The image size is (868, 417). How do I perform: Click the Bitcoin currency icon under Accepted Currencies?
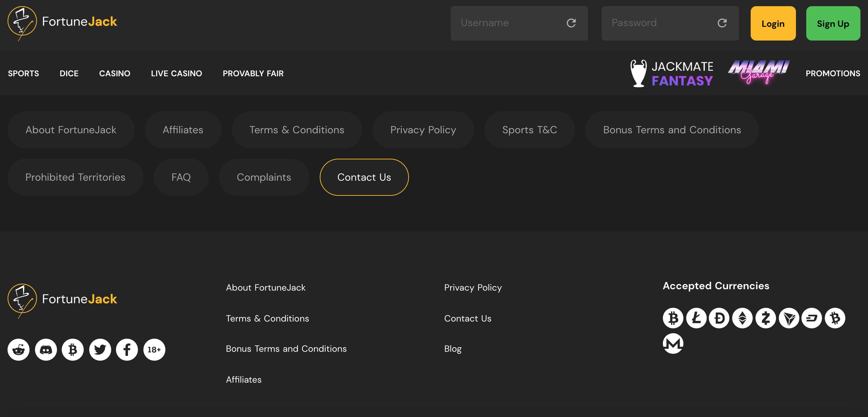673,318
